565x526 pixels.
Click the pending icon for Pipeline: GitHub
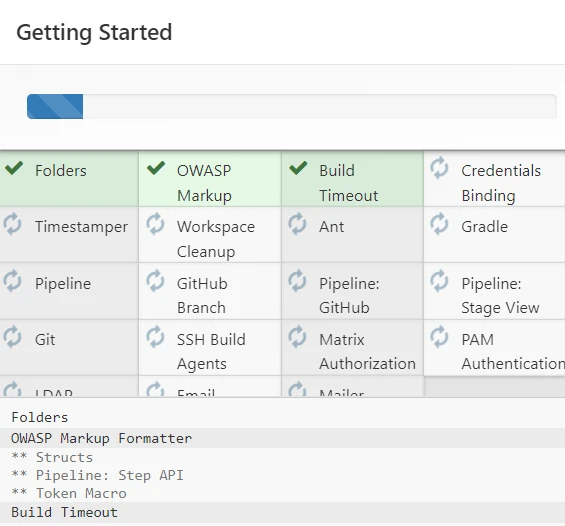click(x=297, y=281)
